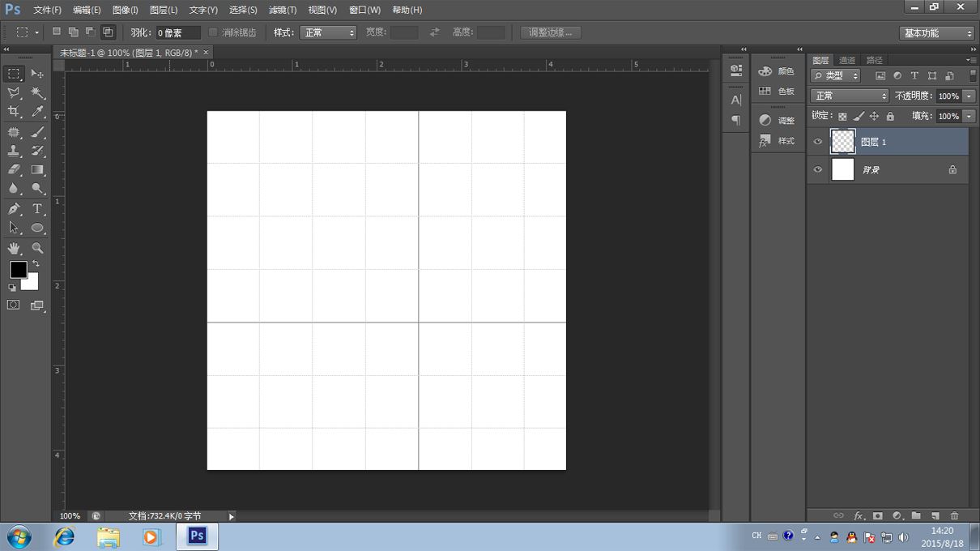Select the Hand tool

point(14,249)
